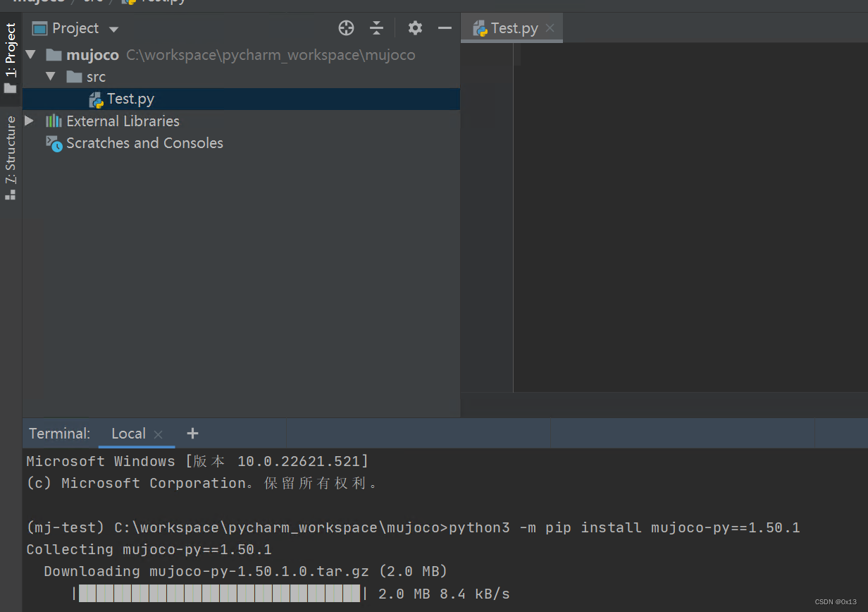
Task: Click the pip download progress bar
Action: 219,593
